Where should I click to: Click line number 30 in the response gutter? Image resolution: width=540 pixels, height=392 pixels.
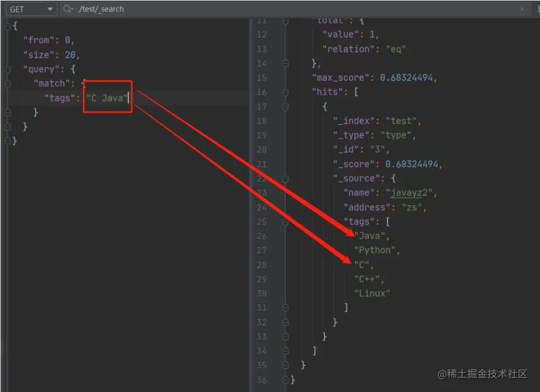262,294
